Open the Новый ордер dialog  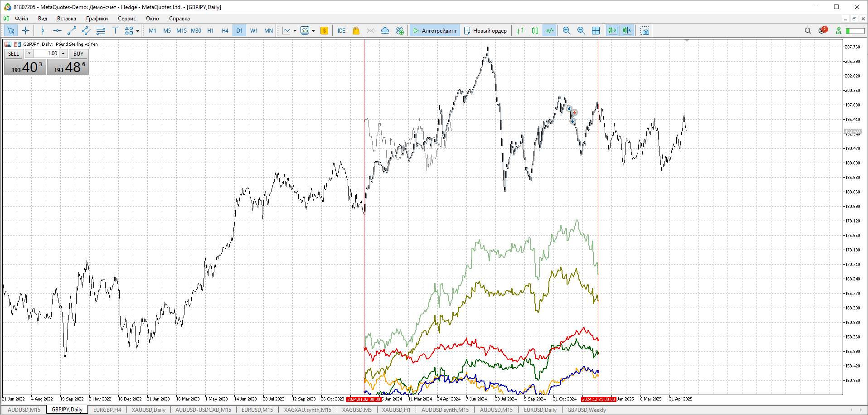click(x=485, y=31)
